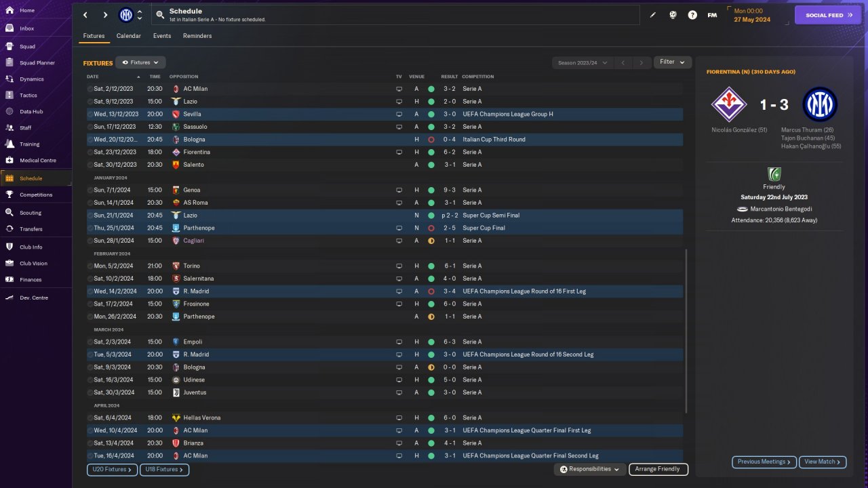Viewport: 868px width, 488px height.
Task: Open the Home sidebar icon
Action: [9, 10]
